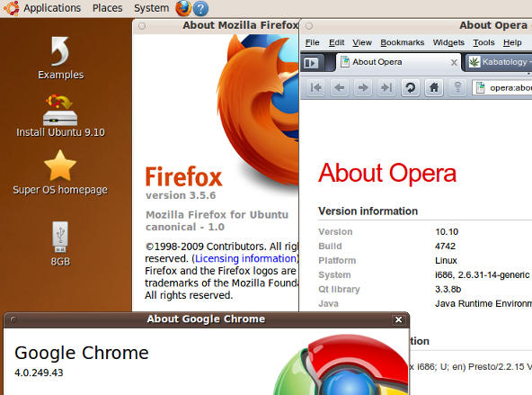
Task: Click Opera's Wand password key button
Action: coord(457,87)
